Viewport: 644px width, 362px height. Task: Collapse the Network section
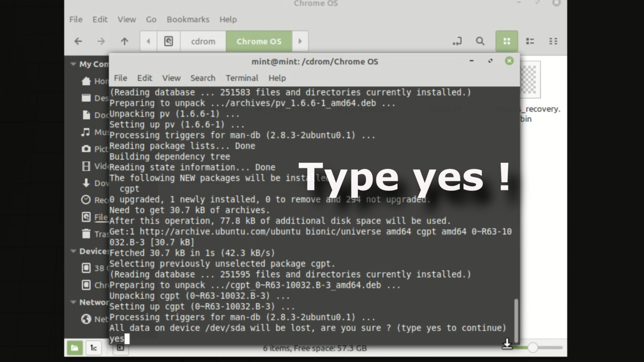[73, 302]
